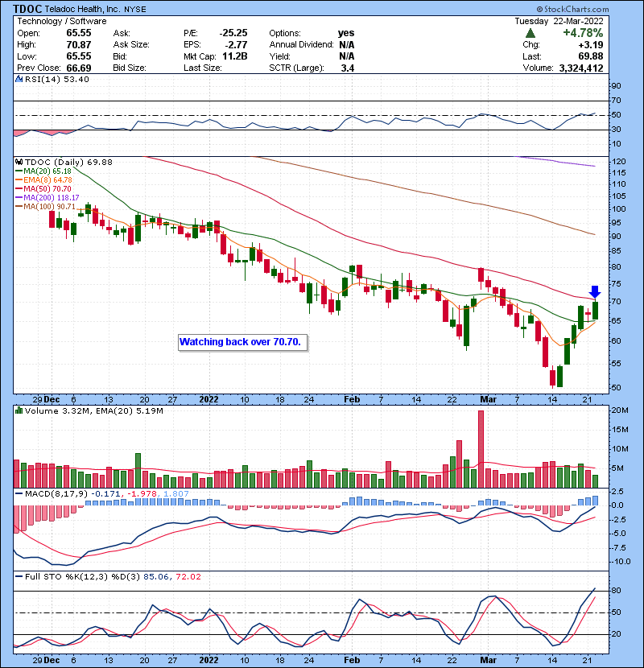Click the Chg +3.19 value
Screen dimensions: 644x668
[x=590, y=44]
